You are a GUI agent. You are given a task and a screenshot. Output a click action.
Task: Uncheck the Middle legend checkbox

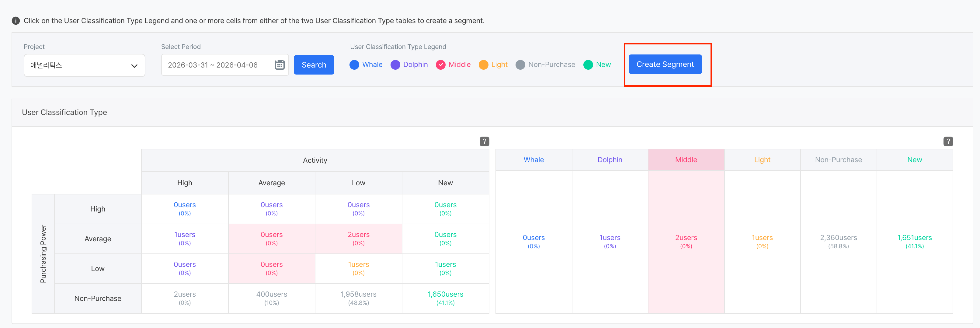[440, 65]
